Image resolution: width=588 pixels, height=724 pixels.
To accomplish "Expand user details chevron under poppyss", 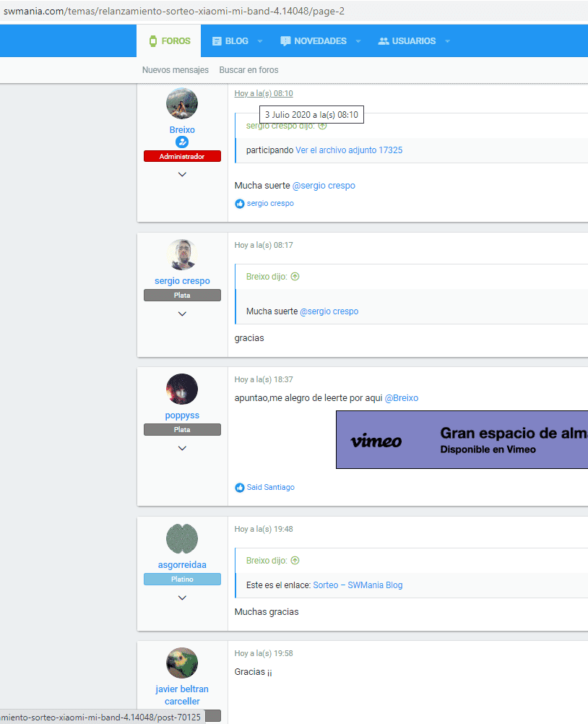I will [x=182, y=448].
